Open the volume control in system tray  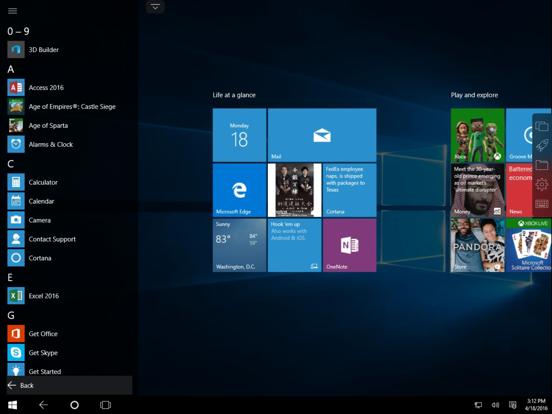495,406
